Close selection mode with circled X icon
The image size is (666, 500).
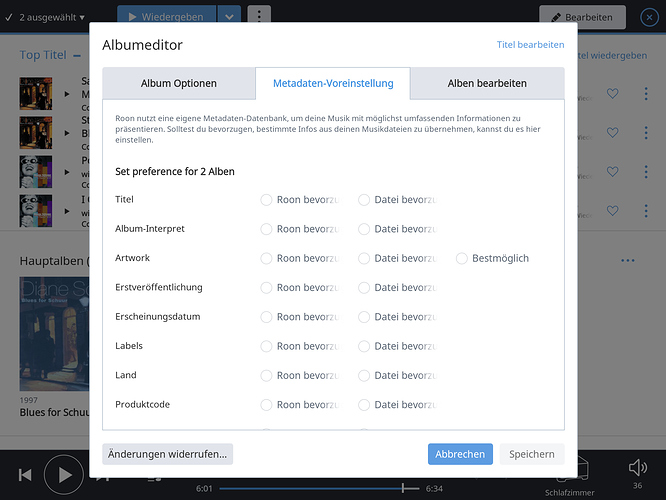(x=649, y=17)
